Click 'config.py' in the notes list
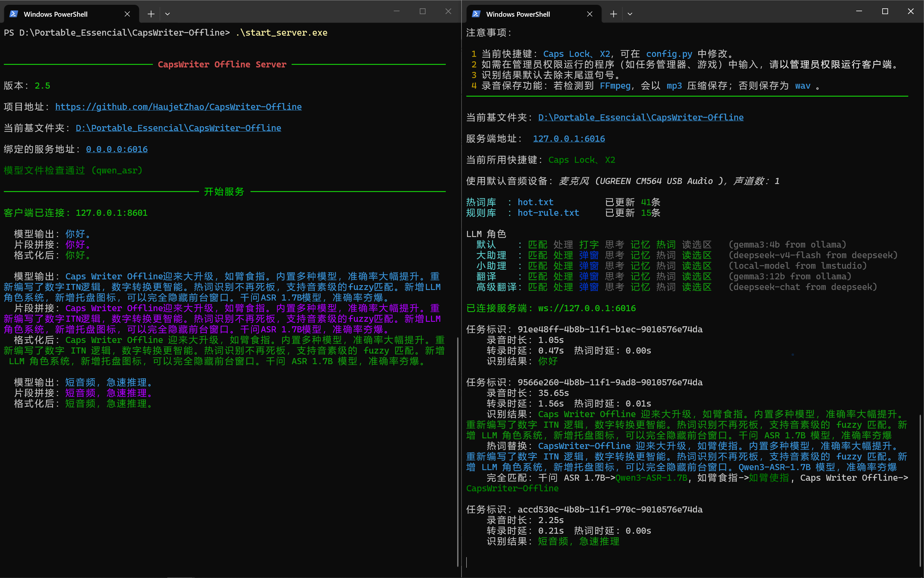The width and height of the screenshot is (924, 578). tap(669, 54)
